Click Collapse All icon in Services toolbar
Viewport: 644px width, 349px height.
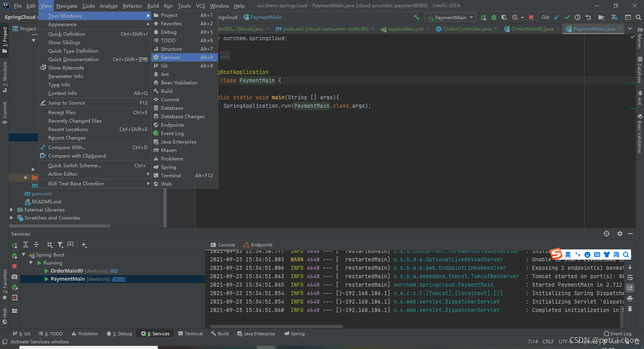(36, 244)
